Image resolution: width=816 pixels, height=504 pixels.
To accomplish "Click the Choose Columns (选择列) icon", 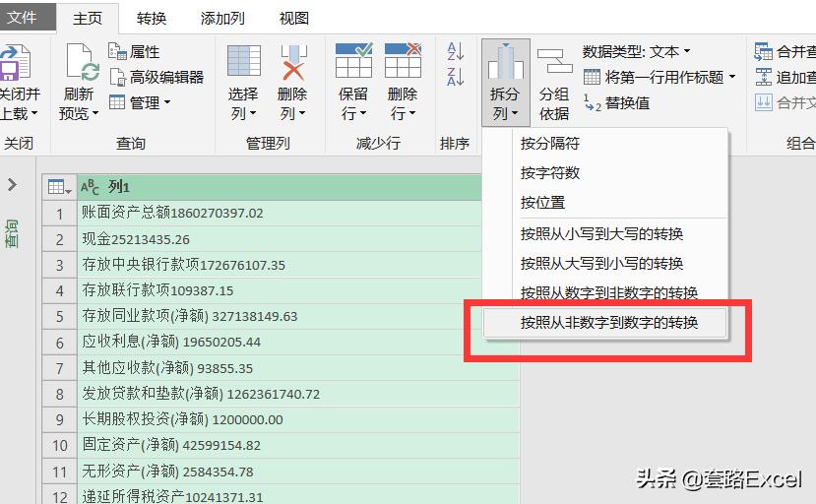I will pyautogui.click(x=243, y=61).
